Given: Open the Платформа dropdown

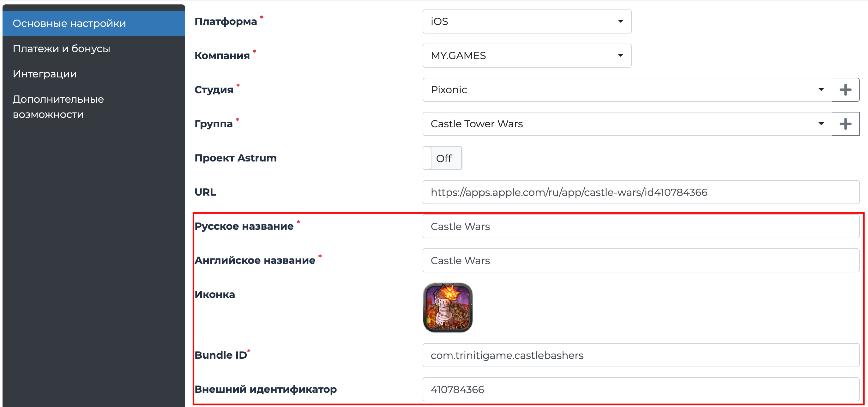Looking at the screenshot, I should [527, 21].
